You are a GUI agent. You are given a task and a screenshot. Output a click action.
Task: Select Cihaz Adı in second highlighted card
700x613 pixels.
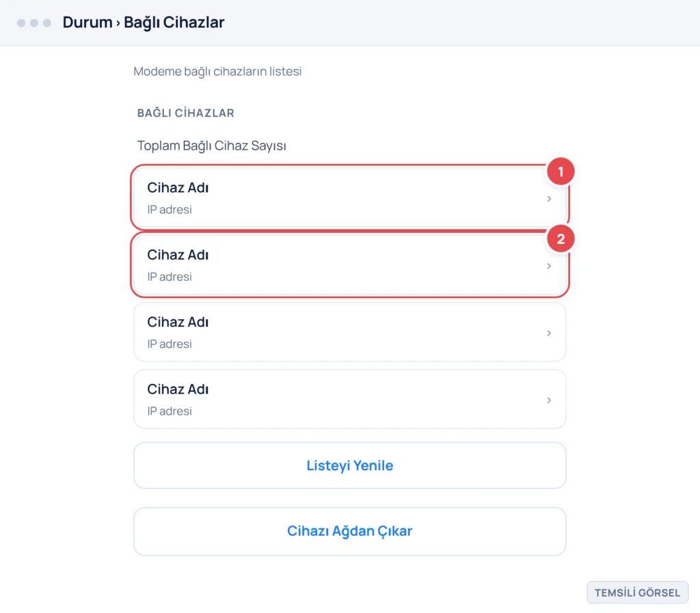tap(178, 255)
